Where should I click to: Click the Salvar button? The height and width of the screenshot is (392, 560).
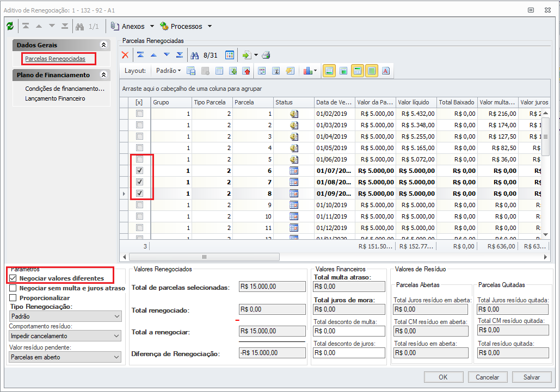(x=531, y=377)
